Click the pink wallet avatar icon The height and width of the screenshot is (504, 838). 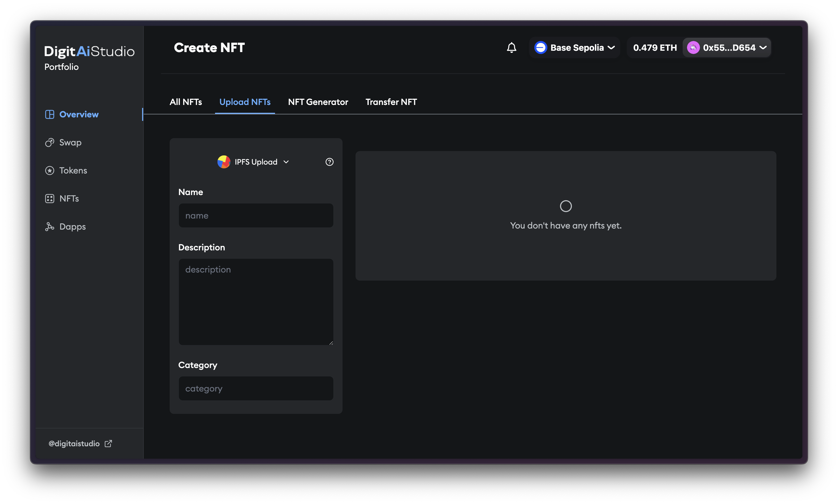pyautogui.click(x=693, y=47)
